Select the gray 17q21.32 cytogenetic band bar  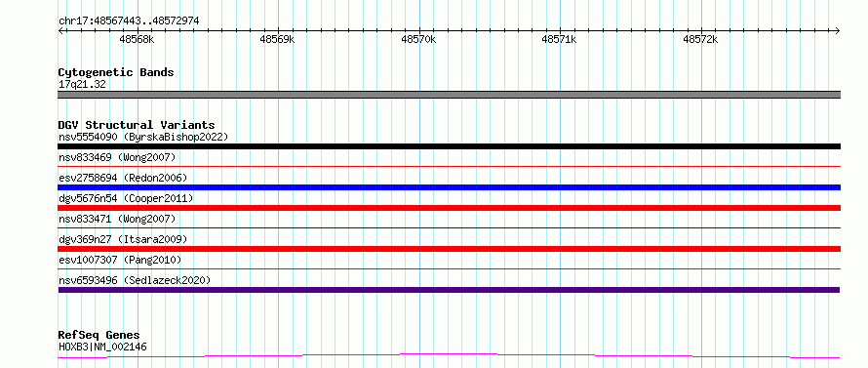click(x=449, y=95)
